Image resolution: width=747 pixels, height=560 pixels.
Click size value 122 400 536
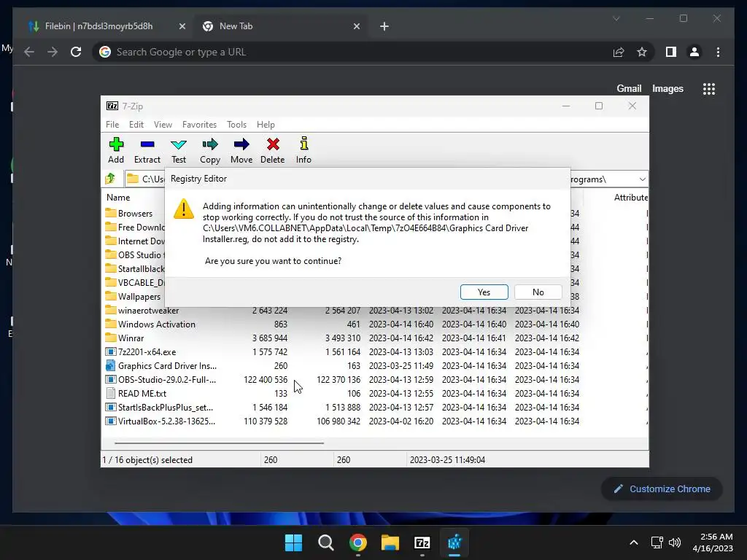pyautogui.click(x=266, y=379)
